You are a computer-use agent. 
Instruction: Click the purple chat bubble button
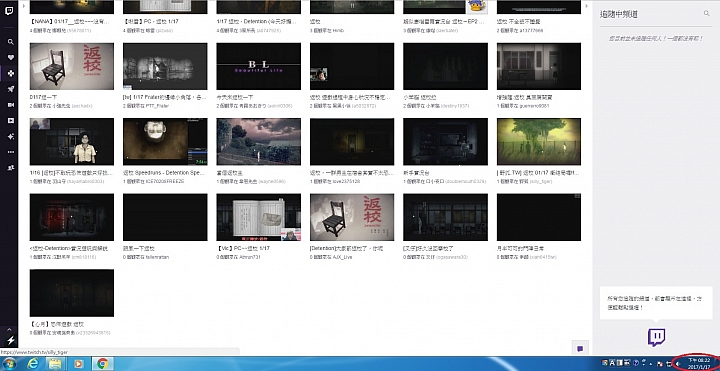580,349
